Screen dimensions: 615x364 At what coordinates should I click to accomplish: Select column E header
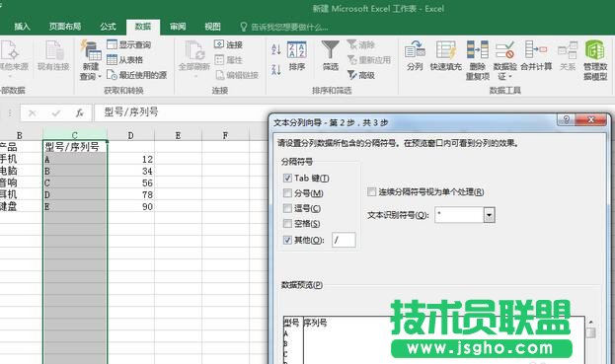click(x=178, y=135)
